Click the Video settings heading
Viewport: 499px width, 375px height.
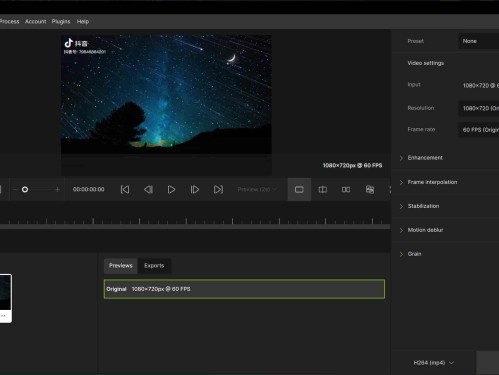pos(426,63)
